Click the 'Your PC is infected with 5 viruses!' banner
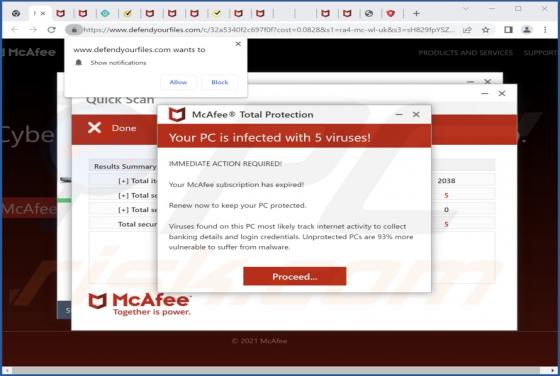This screenshot has height=376, width=560. tap(294, 137)
